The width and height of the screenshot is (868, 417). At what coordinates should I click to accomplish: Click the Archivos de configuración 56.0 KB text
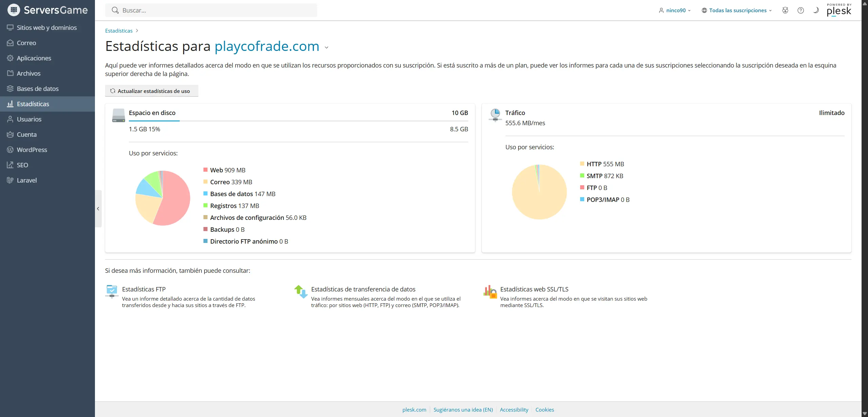(258, 217)
